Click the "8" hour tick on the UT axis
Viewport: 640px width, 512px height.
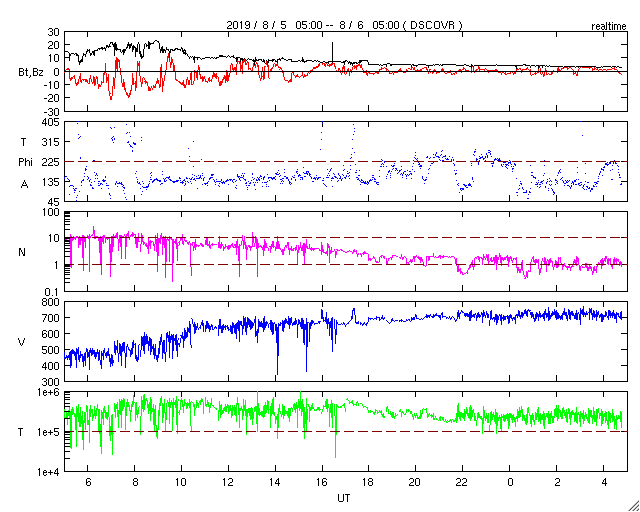(x=135, y=482)
